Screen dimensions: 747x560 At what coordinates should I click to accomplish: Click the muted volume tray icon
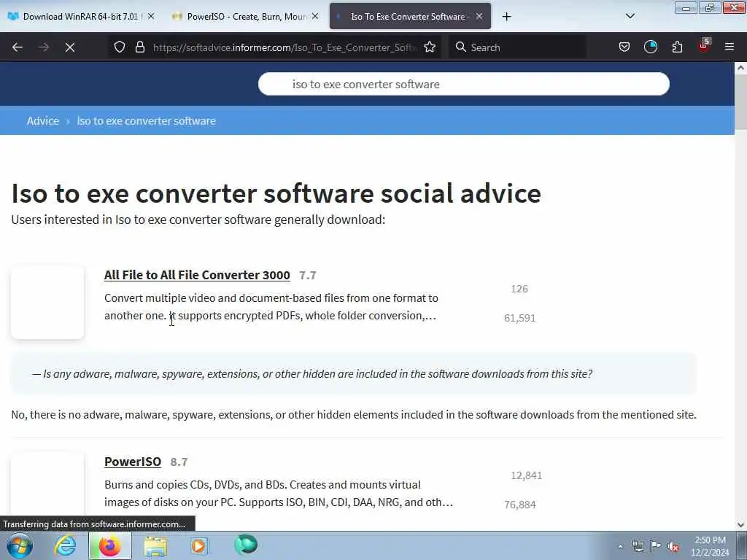pos(673,546)
